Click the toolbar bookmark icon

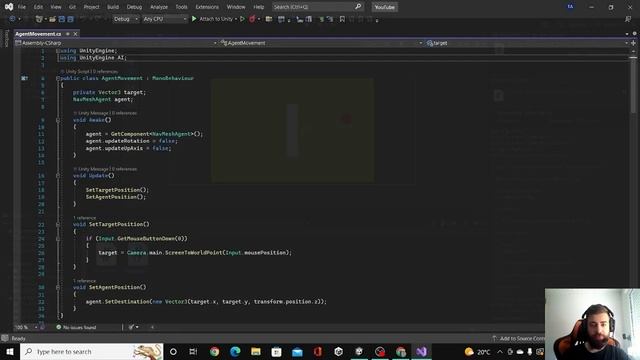pyautogui.click(x=342, y=19)
